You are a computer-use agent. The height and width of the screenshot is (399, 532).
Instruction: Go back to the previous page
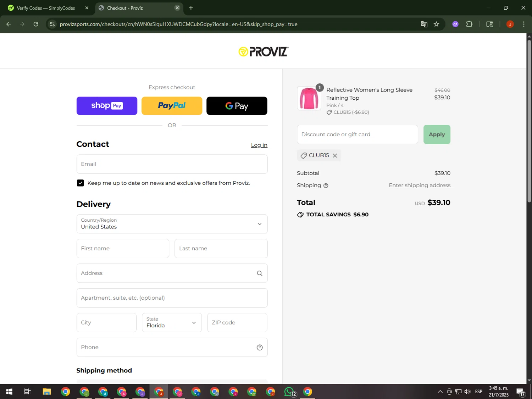pos(9,24)
